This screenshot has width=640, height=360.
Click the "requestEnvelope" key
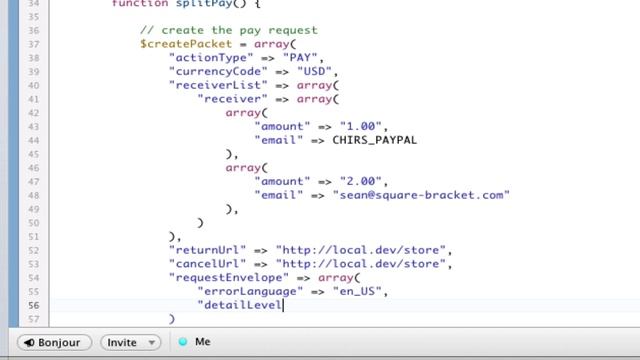229,278
